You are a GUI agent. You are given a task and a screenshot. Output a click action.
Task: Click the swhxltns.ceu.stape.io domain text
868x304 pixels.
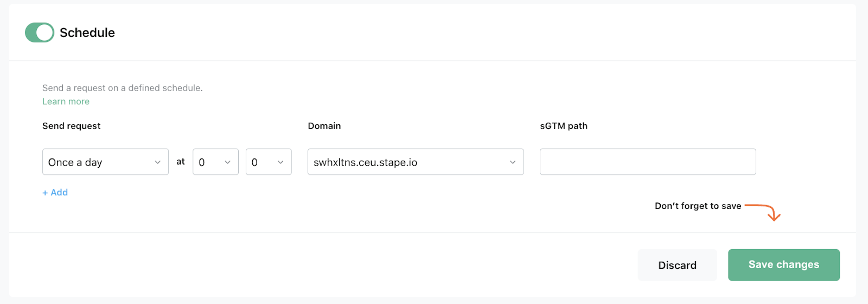pyautogui.click(x=366, y=162)
